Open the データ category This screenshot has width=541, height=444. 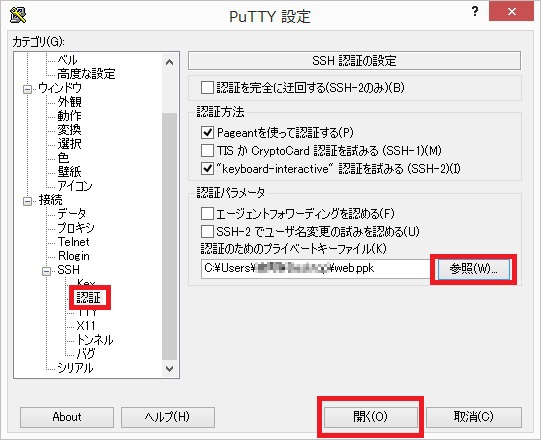pos(72,214)
